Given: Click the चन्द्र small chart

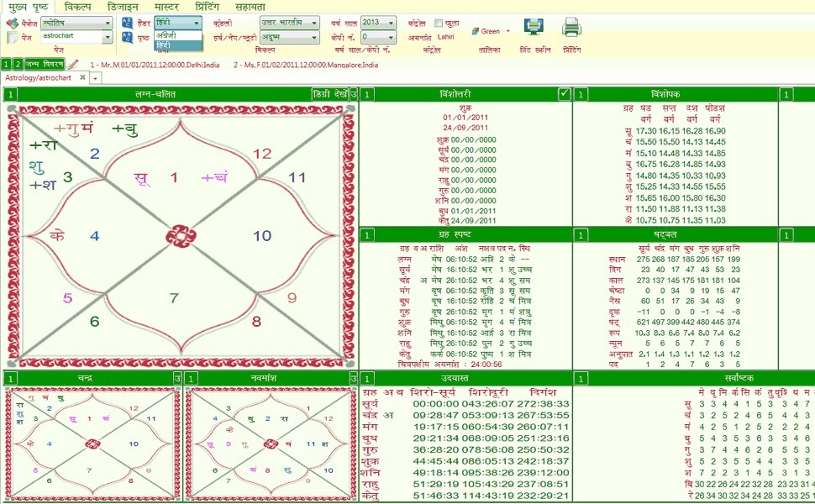Looking at the screenshot, I should tap(92, 444).
